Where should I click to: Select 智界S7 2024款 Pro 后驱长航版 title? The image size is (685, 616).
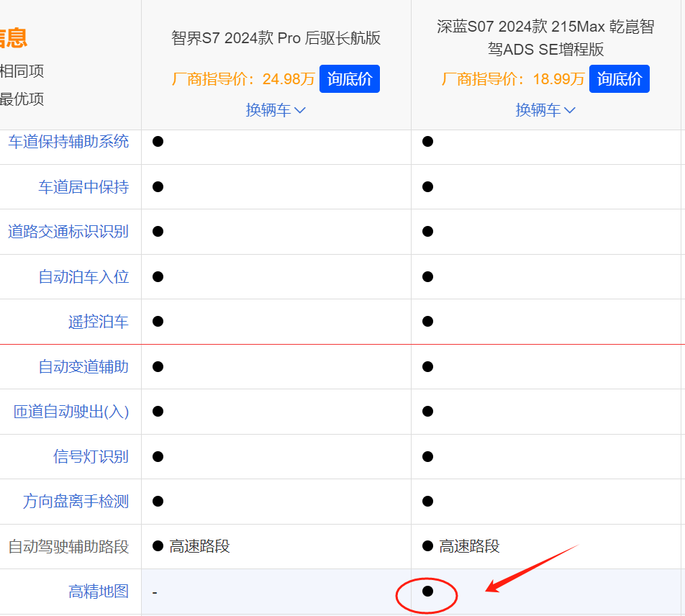276,38
